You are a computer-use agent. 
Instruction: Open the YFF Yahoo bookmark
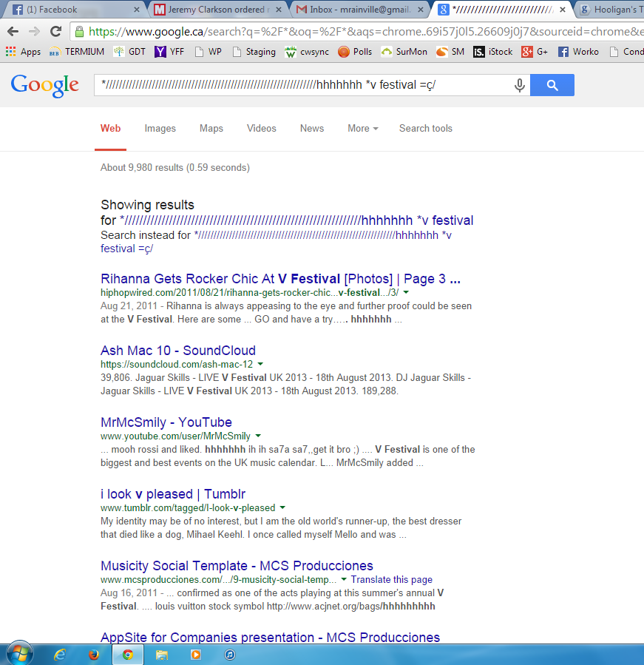(169, 52)
